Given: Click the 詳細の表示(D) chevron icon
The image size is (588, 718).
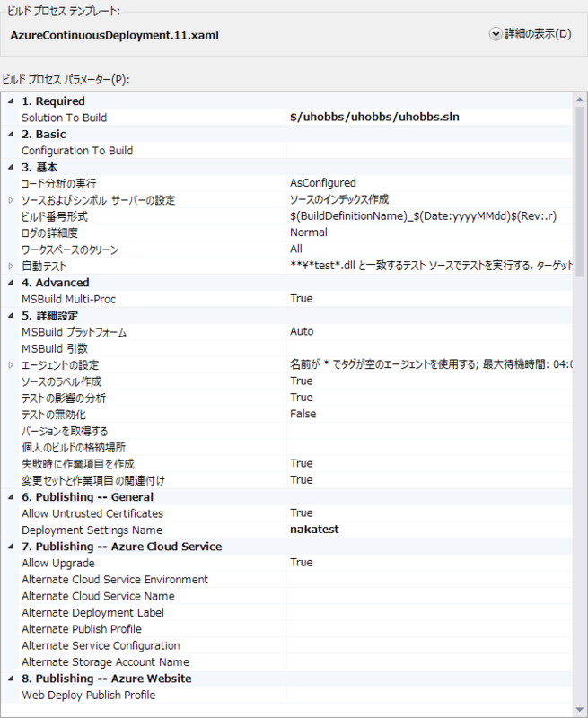Looking at the screenshot, I should pyautogui.click(x=496, y=34).
